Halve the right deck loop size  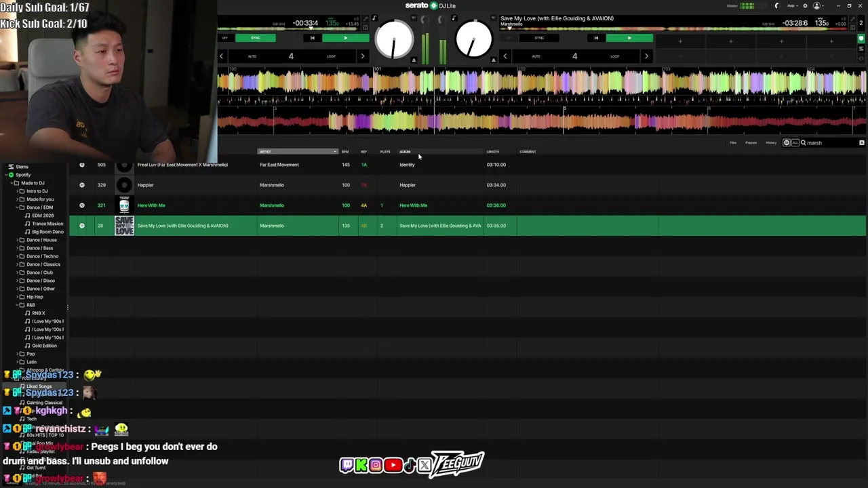click(505, 56)
